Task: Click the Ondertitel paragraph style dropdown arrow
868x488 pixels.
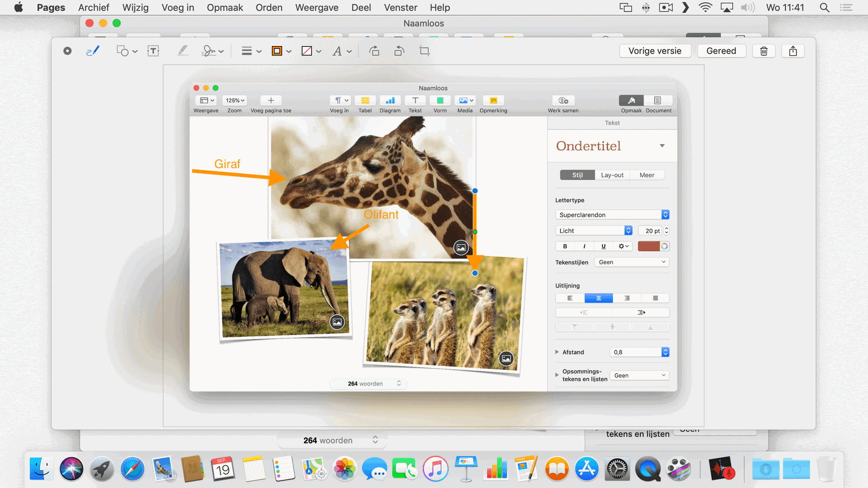Action: [x=662, y=146]
